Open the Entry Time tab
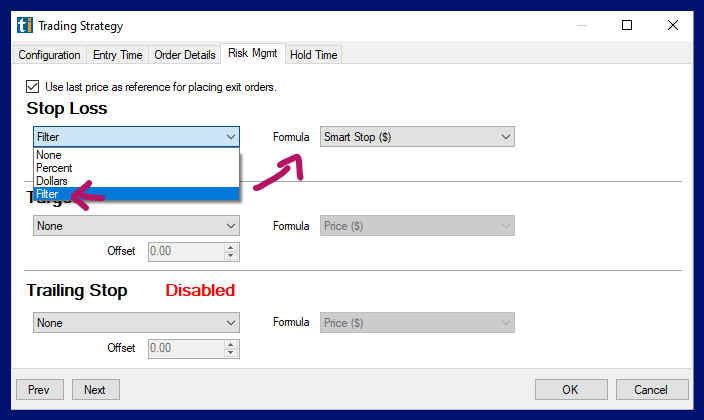The height and width of the screenshot is (420, 704). [x=117, y=55]
